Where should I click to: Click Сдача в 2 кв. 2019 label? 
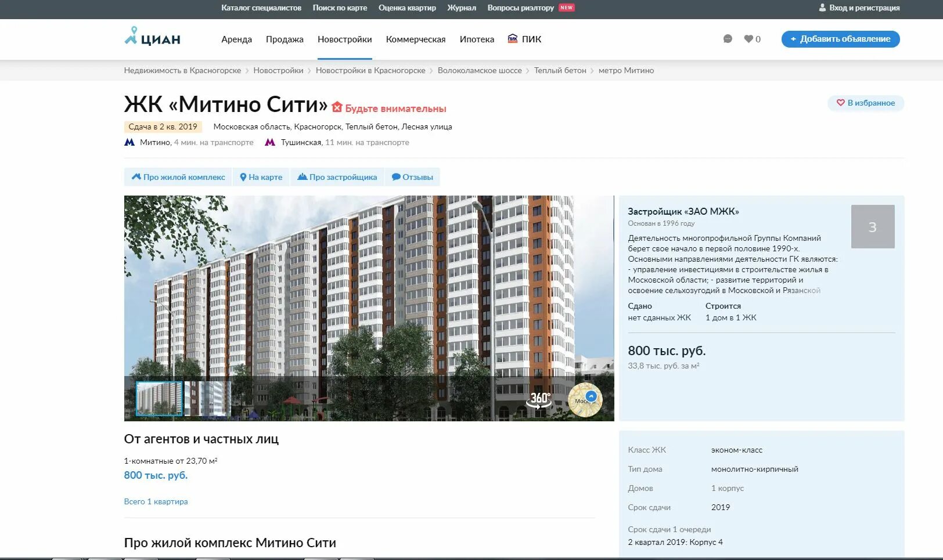click(163, 127)
